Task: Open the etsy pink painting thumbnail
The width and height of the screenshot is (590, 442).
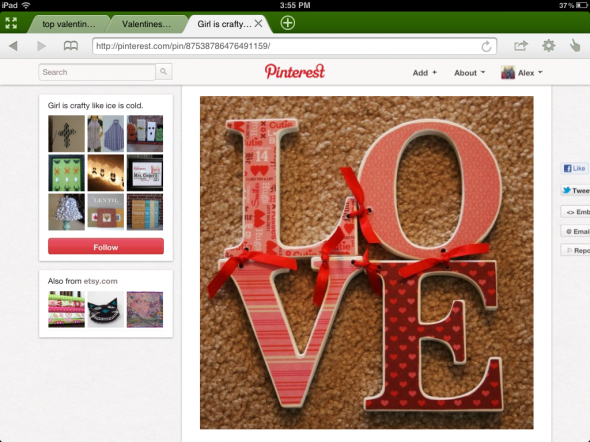Action: coord(145,309)
